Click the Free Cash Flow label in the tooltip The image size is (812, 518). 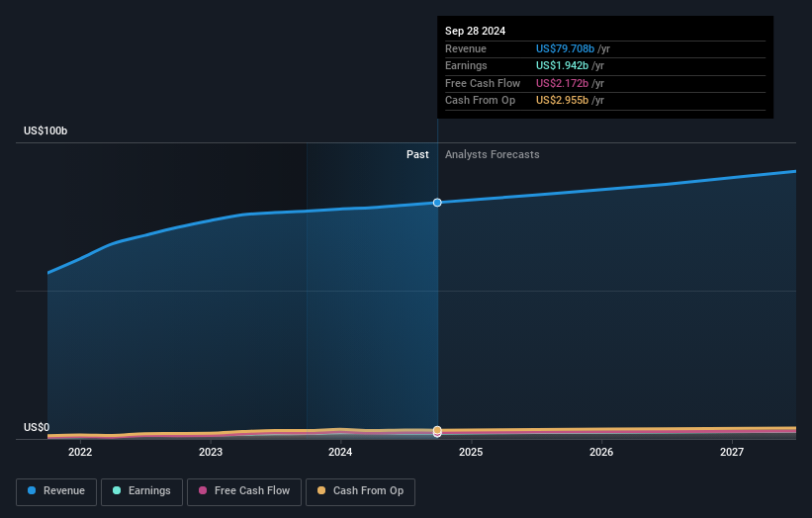(x=483, y=83)
